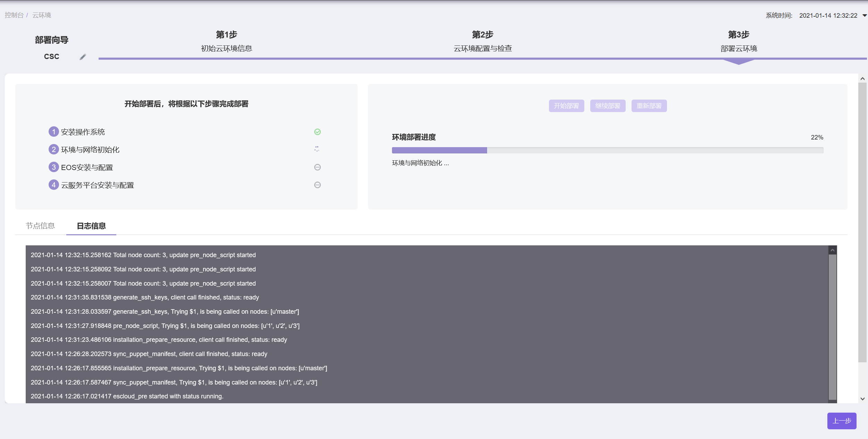Screen dimensions: 868x439
Task: Open 控制台 breadcrumb link
Action: [14, 15]
